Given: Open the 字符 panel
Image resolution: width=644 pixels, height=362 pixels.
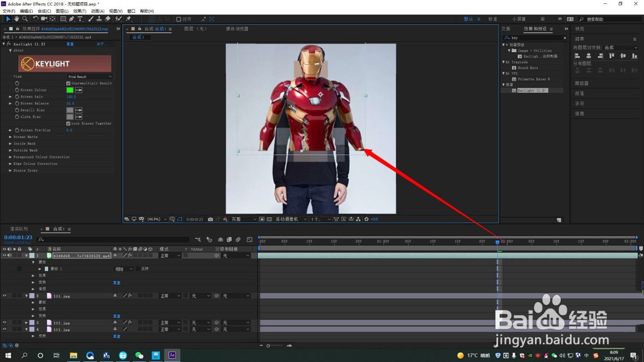Looking at the screenshot, I should pyautogui.click(x=580, y=104).
